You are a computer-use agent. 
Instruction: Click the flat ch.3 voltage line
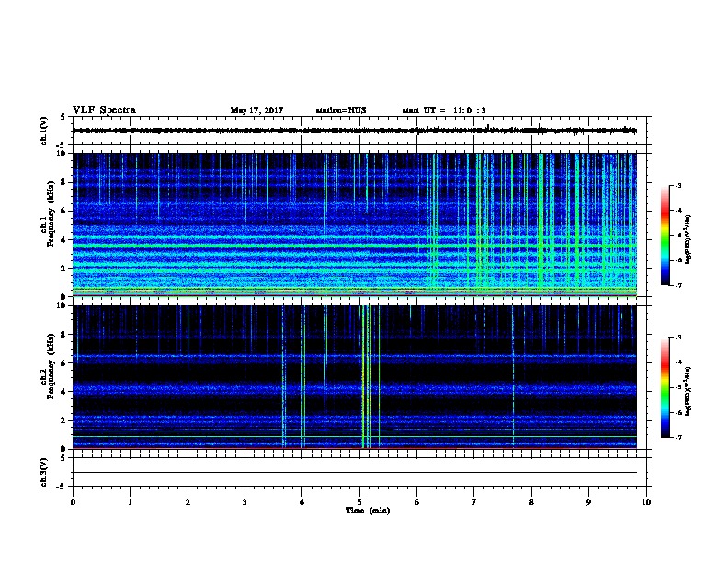(x=354, y=473)
